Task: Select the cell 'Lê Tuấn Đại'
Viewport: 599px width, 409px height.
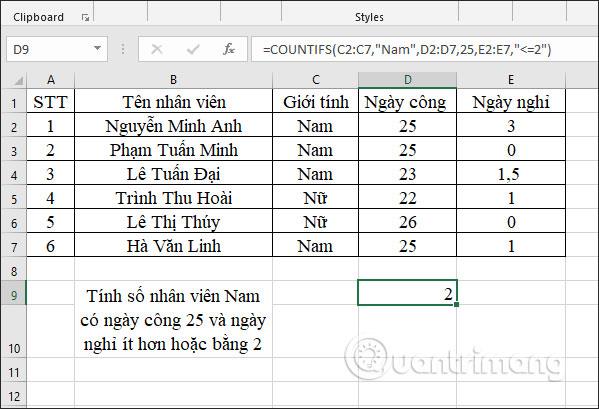Action: pyautogui.click(x=173, y=174)
